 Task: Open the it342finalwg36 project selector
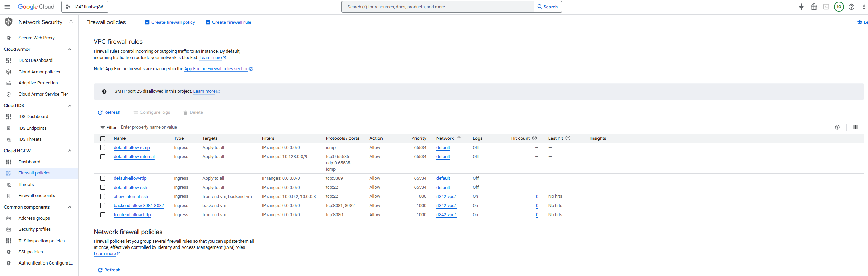85,7
